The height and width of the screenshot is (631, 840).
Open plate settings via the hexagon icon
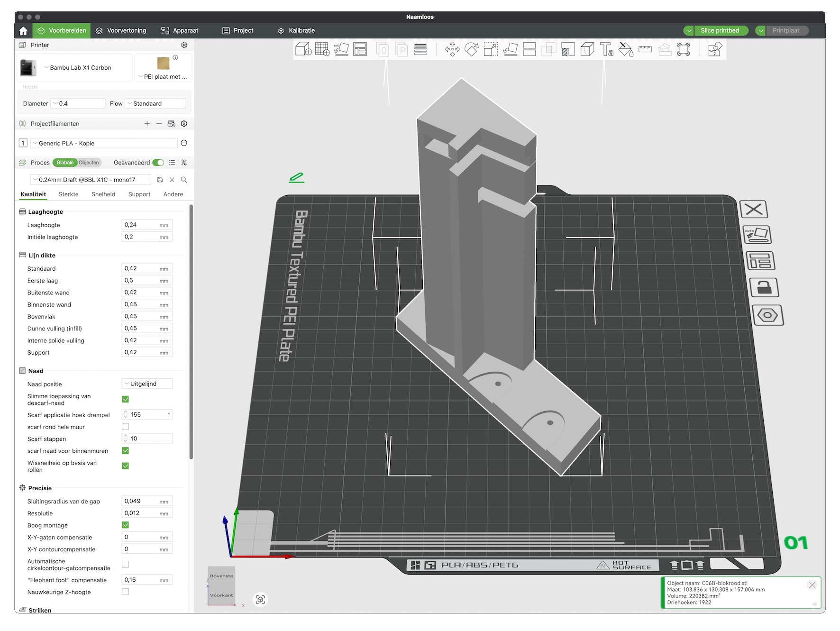767,314
